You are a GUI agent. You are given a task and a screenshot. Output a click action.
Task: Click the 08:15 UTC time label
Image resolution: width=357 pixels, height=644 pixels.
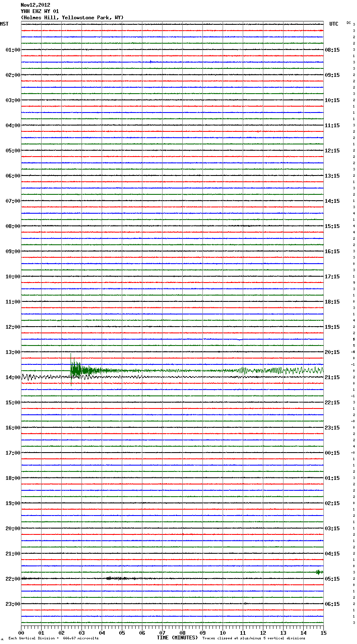(332, 50)
